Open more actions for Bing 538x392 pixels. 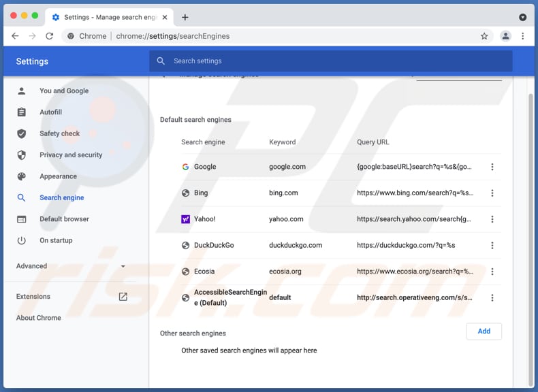click(x=492, y=193)
